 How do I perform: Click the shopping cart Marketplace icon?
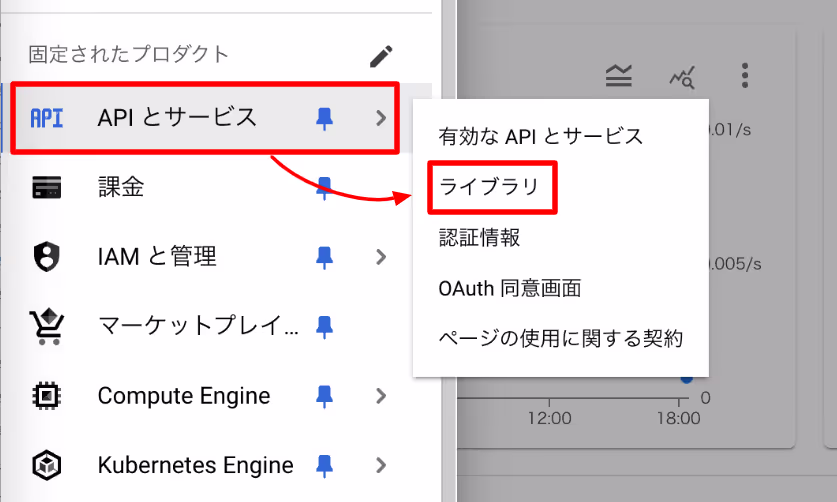[x=47, y=326]
